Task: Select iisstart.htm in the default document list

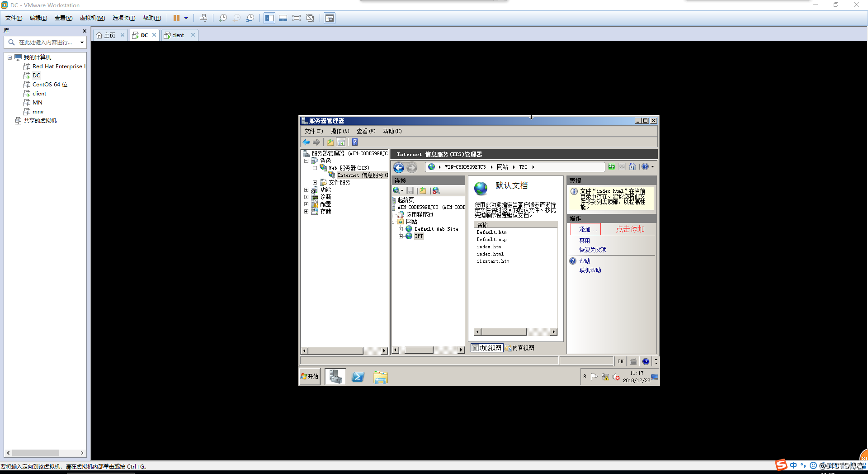Action: click(493, 261)
